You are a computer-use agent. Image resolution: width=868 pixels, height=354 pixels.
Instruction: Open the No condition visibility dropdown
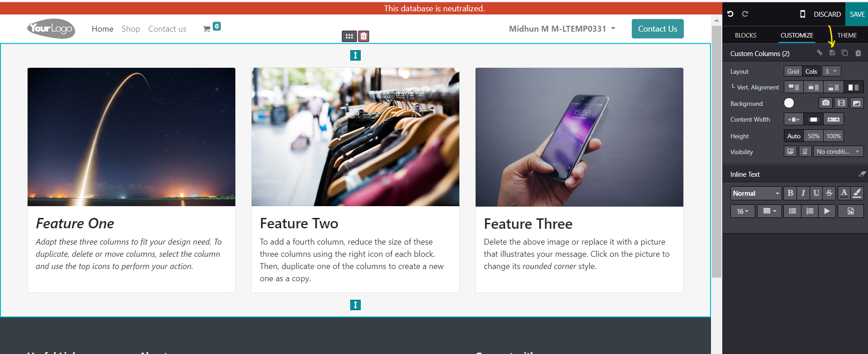838,151
